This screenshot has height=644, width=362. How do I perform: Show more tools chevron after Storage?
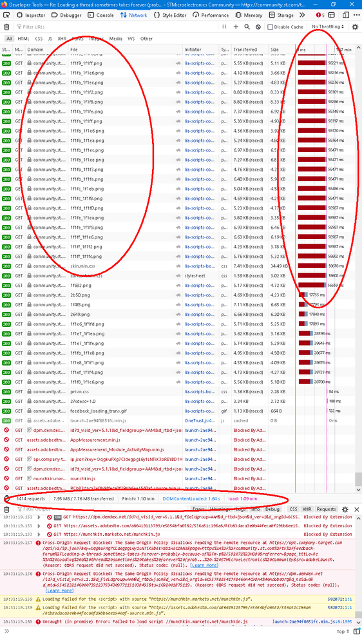click(302, 15)
